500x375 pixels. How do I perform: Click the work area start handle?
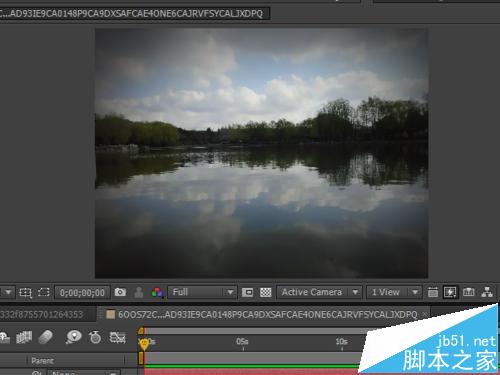pos(141,331)
